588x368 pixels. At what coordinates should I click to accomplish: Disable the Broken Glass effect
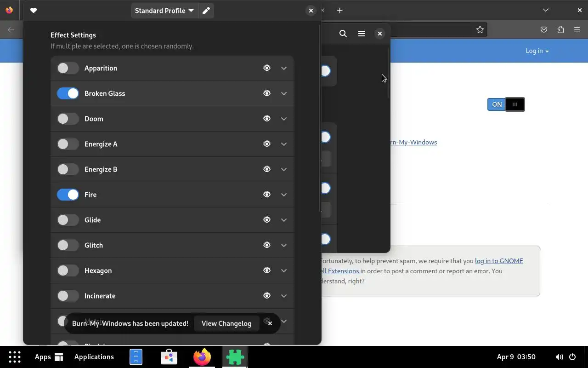pyautogui.click(x=68, y=93)
